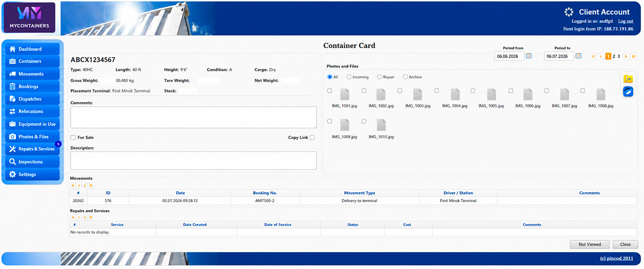Click the MyContainers logo

[x=29, y=17]
